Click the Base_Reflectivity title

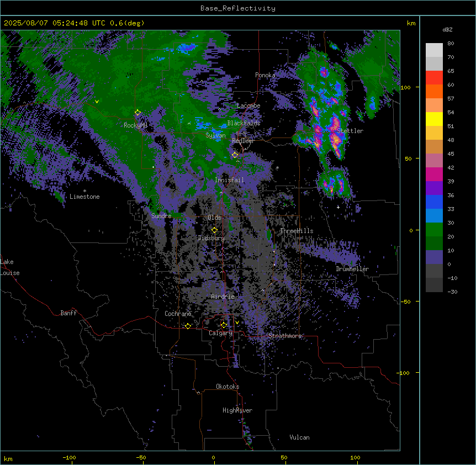[x=238, y=8]
